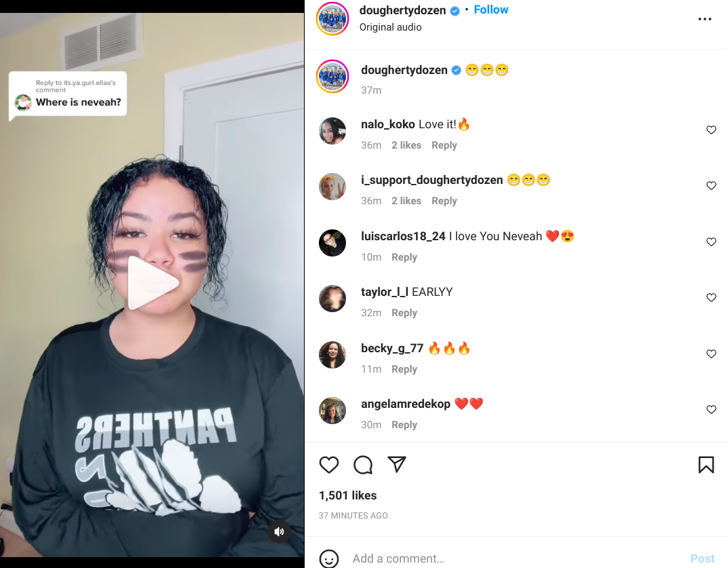The width and height of the screenshot is (728, 568).
Task: Like the post with the heart icon
Action: pos(328,465)
